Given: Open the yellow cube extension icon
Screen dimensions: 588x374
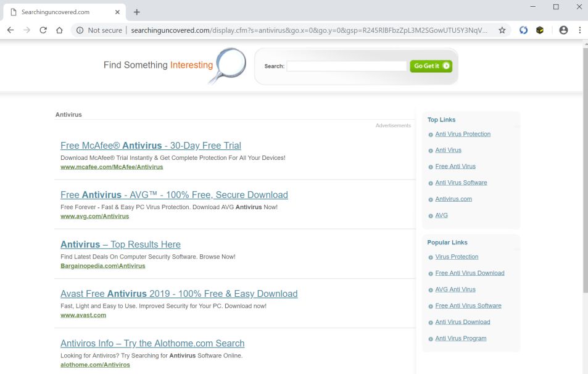Looking at the screenshot, I should (x=540, y=30).
